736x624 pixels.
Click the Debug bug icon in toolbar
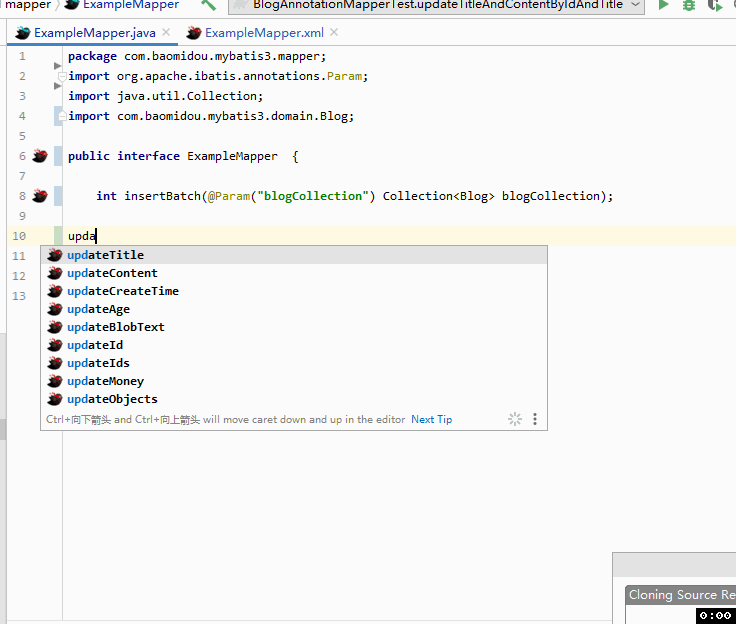[689, 5]
